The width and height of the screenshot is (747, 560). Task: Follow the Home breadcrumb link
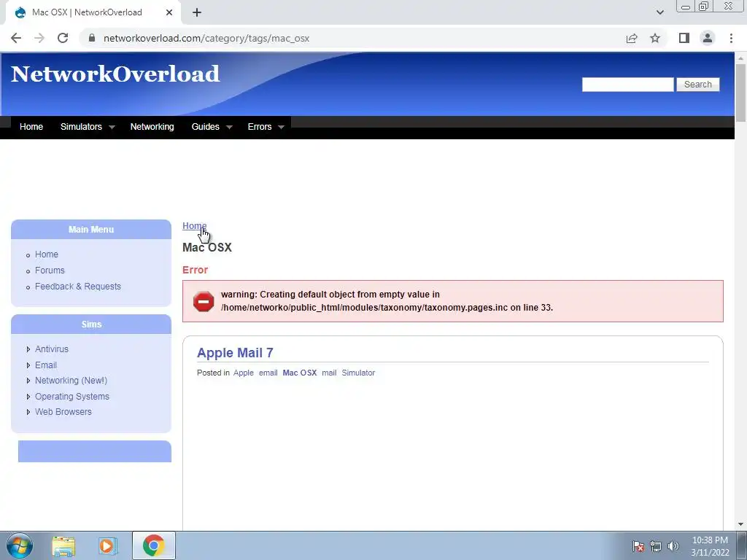coord(194,226)
